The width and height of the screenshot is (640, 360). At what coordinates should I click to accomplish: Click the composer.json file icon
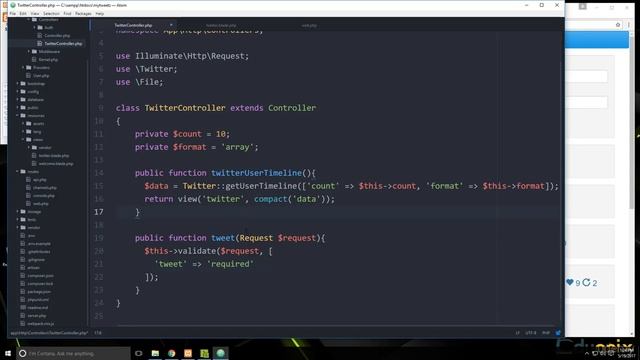point(23,276)
